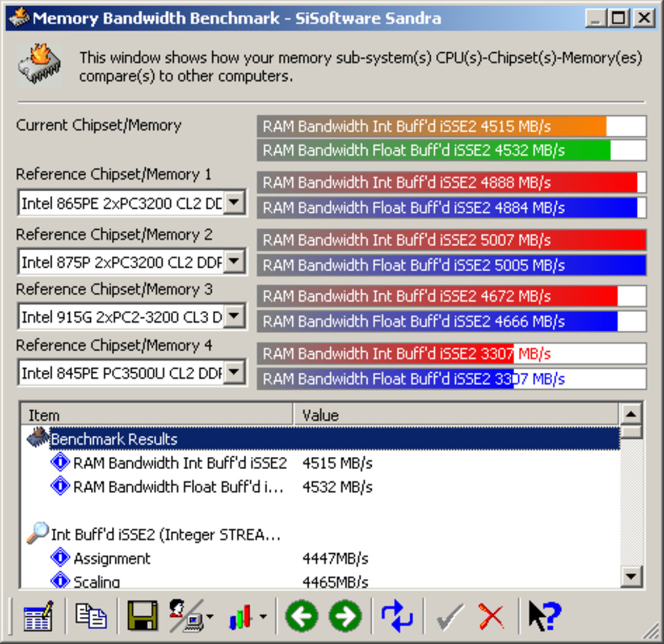
Task: Go forward with the green right arrow
Action: pyautogui.click(x=346, y=616)
